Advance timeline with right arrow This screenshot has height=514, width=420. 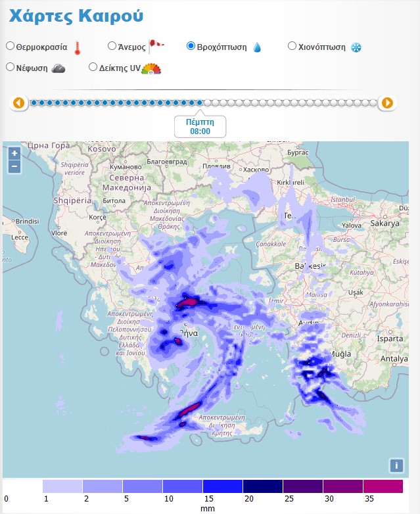click(387, 103)
